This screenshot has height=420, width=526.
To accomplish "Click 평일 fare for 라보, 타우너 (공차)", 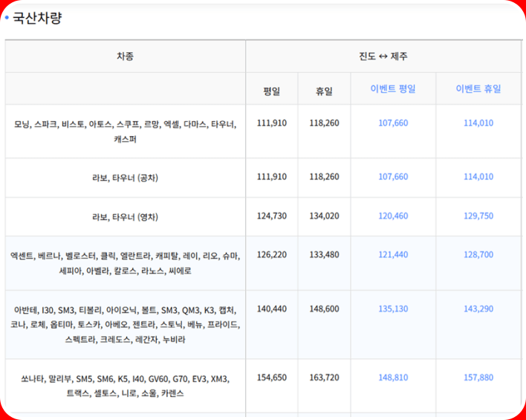I will click(272, 177).
